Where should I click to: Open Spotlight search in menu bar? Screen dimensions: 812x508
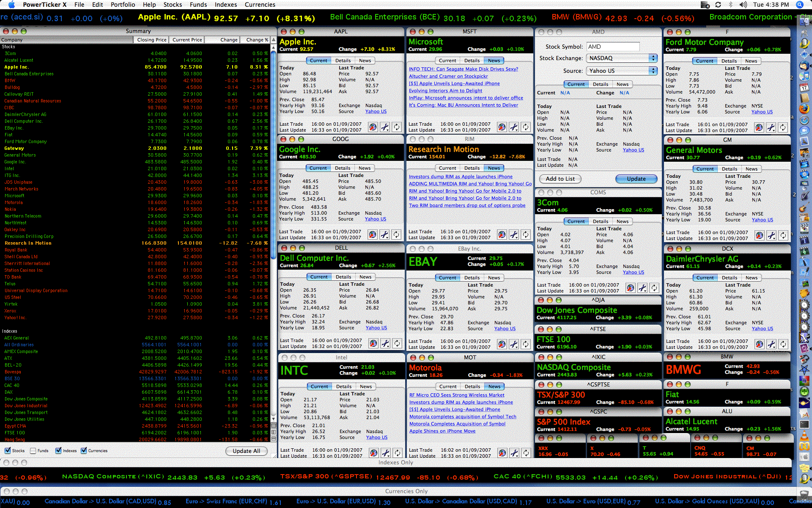coord(799,5)
